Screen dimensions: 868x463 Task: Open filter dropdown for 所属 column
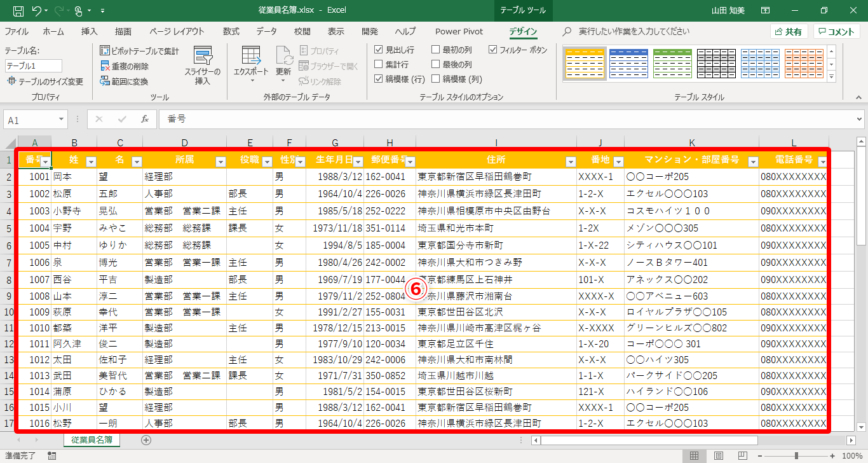click(x=220, y=162)
